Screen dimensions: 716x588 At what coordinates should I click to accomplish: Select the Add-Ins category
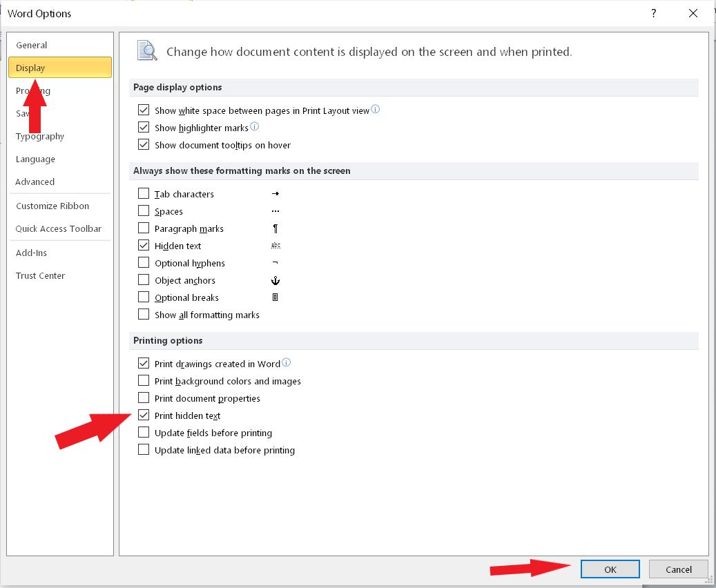[x=60, y=253]
